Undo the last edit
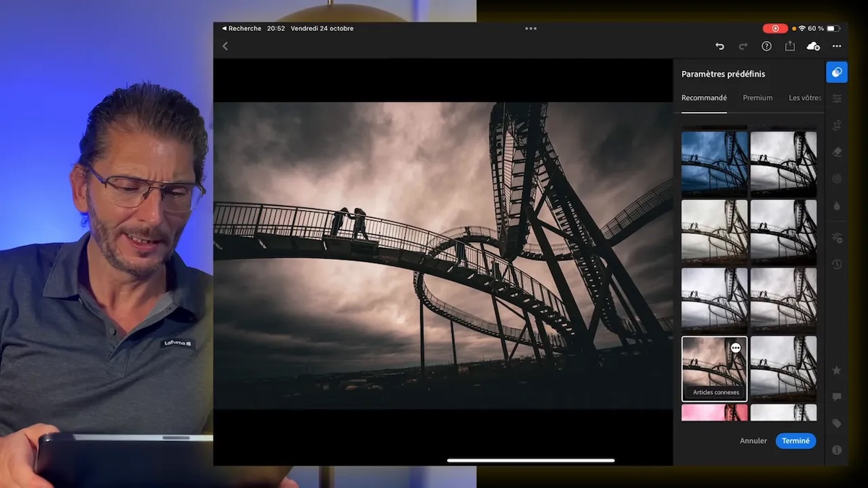Screen dimensions: 868x488 coord(720,46)
